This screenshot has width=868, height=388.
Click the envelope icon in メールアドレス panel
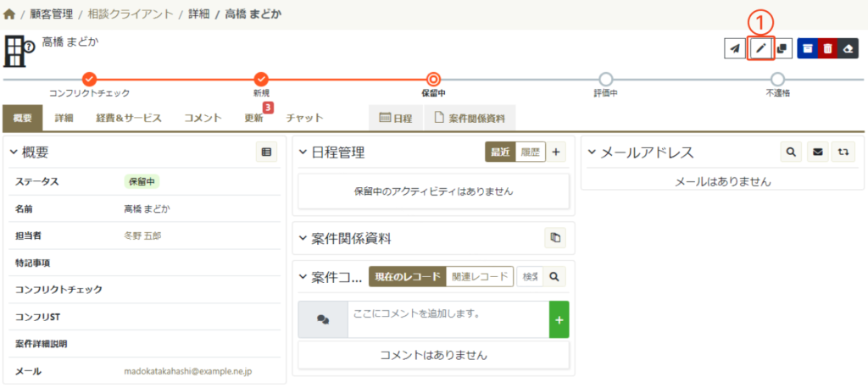(x=817, y=152)
